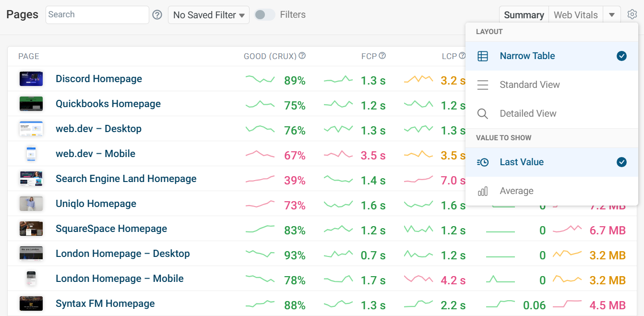644x316 pixels.
Task: Click the checkmark on Narrow Table
Action: (x=622, y=56)
